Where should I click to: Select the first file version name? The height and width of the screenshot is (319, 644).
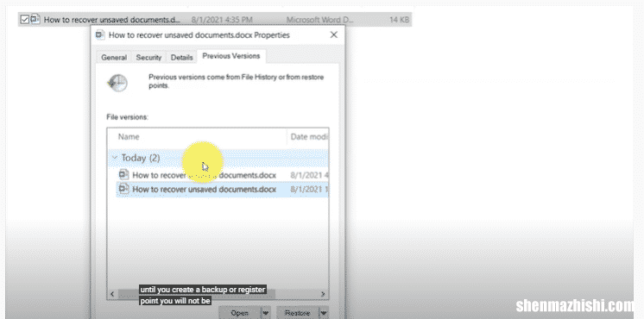coord(204,175)
